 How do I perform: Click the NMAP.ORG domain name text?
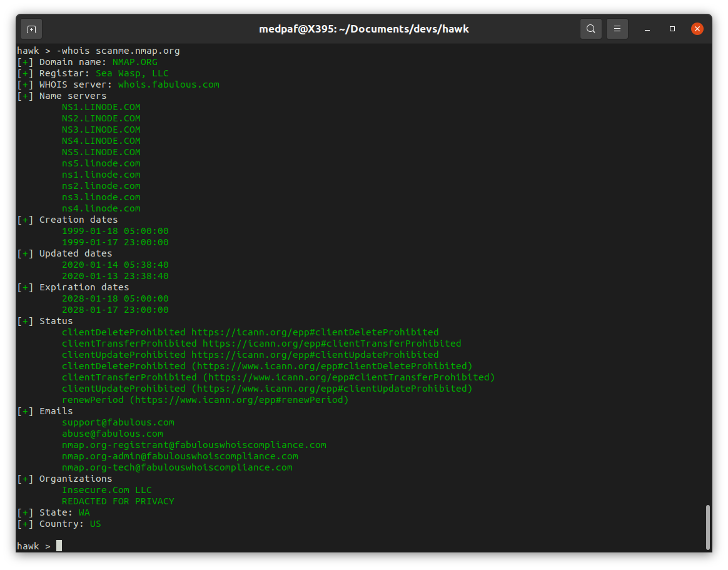click(x=135, y=61)
